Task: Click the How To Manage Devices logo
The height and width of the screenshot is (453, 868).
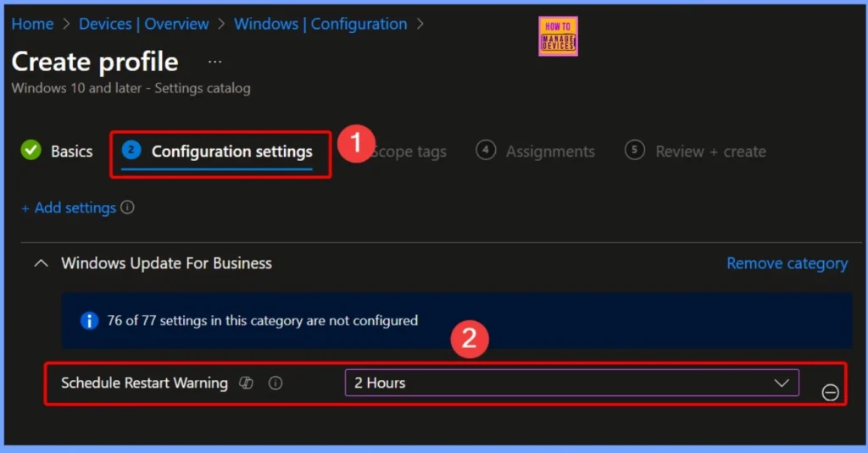Action: [x=558, y=36]
